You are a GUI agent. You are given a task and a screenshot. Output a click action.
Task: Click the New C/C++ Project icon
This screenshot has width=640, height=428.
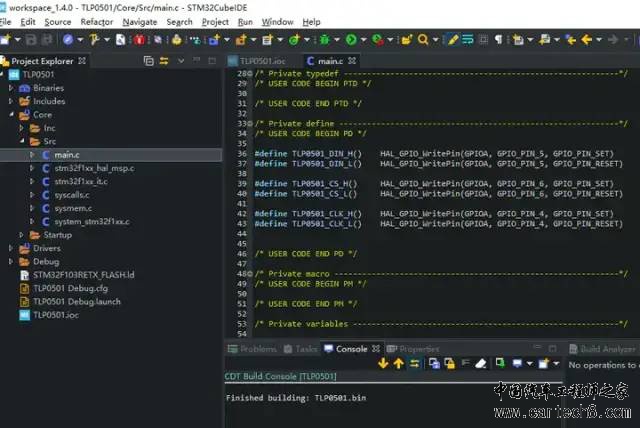click(214, 40)
